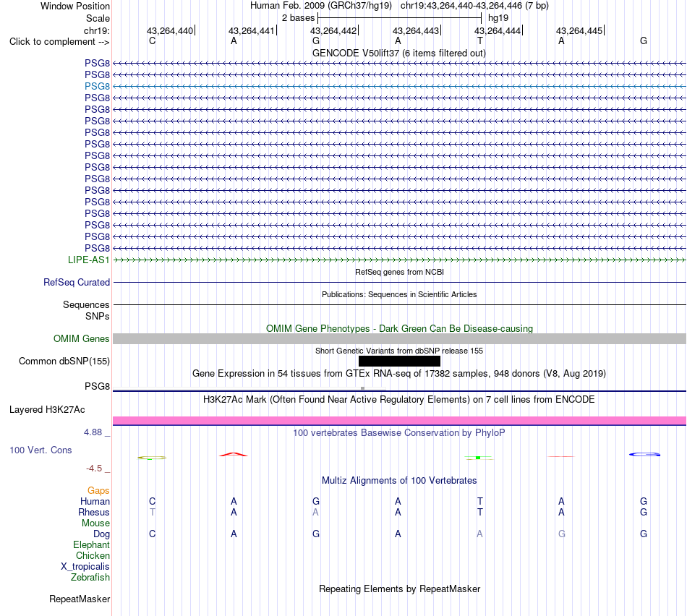Click 'Click to complement -->' label
Screen dimensions: 687x616
59,42
